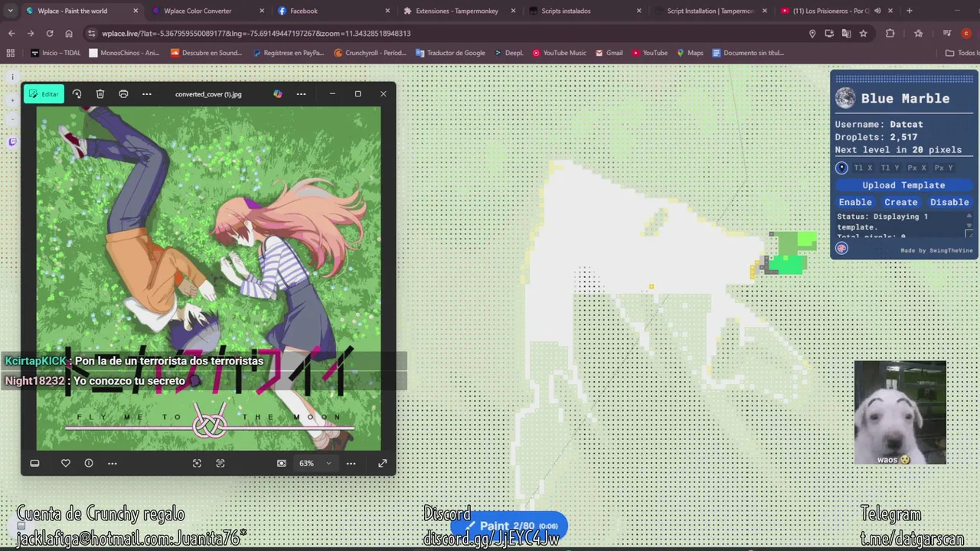Click the Twitch icon on map sidebar

pos(12,142)
